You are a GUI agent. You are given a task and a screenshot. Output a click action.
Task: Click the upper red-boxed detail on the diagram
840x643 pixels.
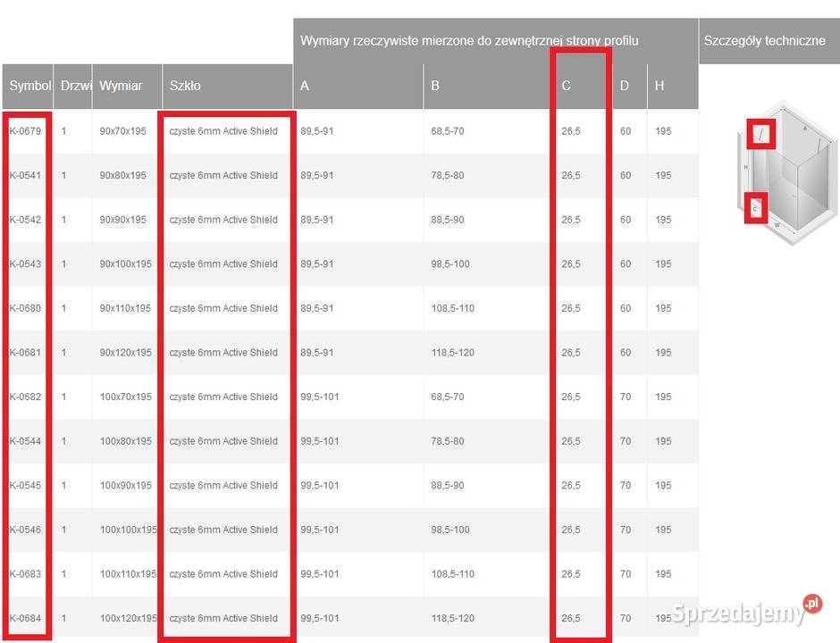tap(760, 134)
